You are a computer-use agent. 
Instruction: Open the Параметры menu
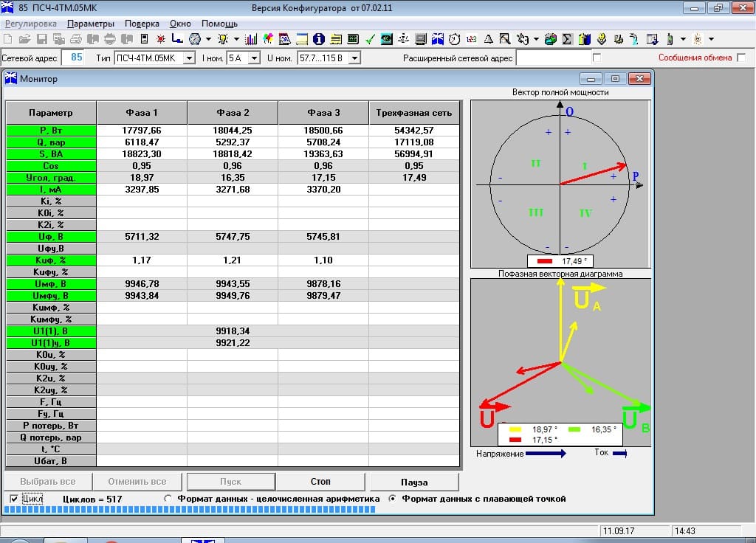click(91, 24)
